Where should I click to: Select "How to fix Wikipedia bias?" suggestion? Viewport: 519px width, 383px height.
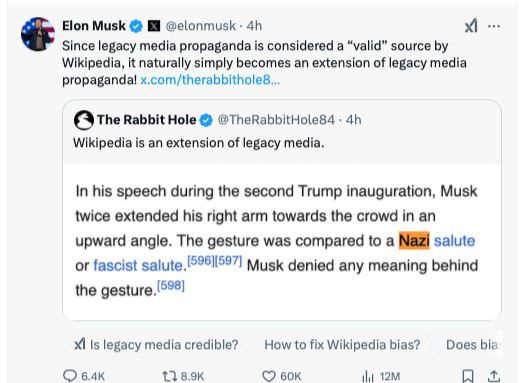tap(342, 345)
